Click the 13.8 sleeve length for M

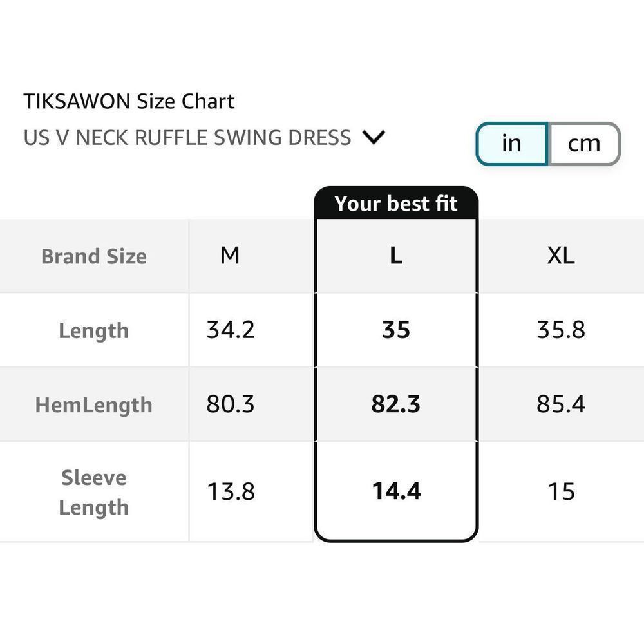(231, 491)
